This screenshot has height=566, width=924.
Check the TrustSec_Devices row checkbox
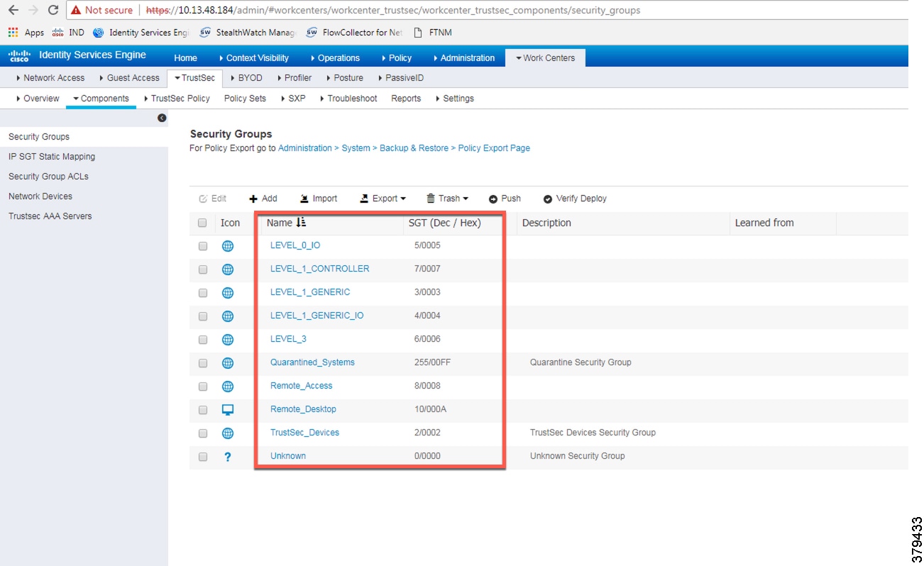pyautogui.click(x=203, y=433)
